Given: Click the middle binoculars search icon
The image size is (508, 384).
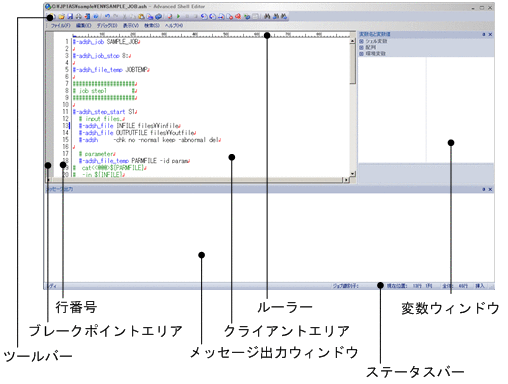Looking at the screenshot, I should [x=276, y=16].
